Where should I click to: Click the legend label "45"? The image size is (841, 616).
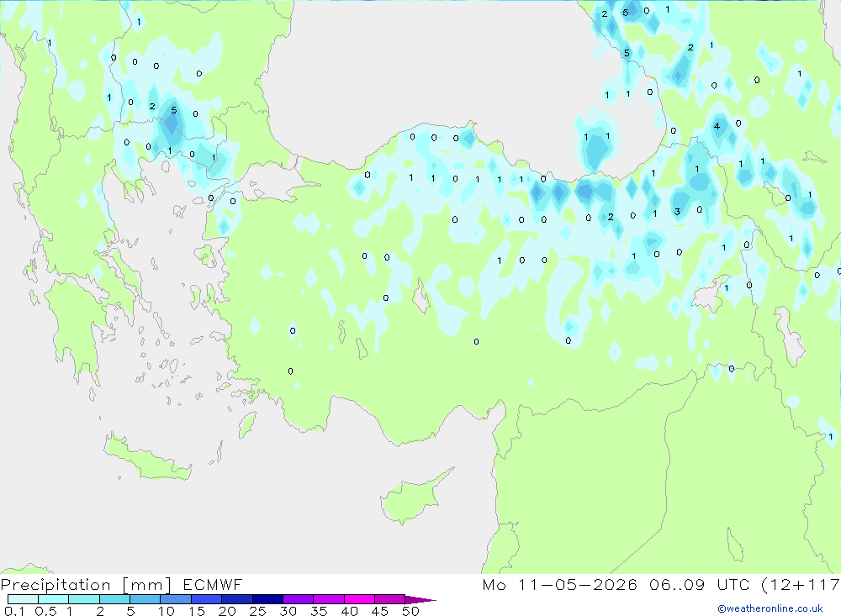pos(380,611)
